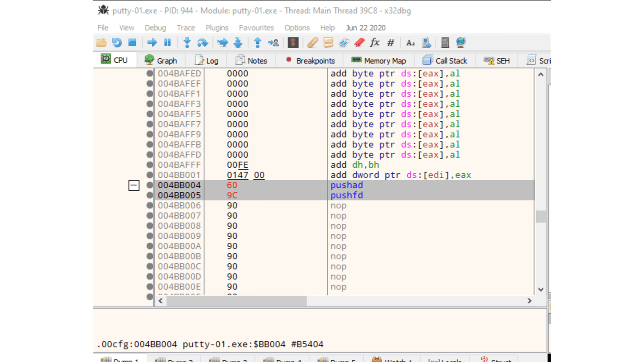Click disassembly vertical scrollbar up arrow
644x362 pixels.
pyautogui.click(x=541, y=74)
